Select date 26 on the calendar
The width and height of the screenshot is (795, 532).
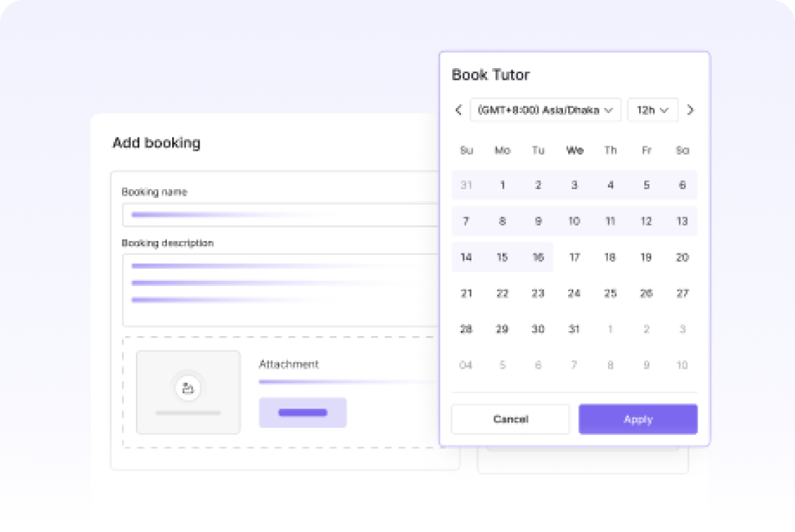(646, 293)
